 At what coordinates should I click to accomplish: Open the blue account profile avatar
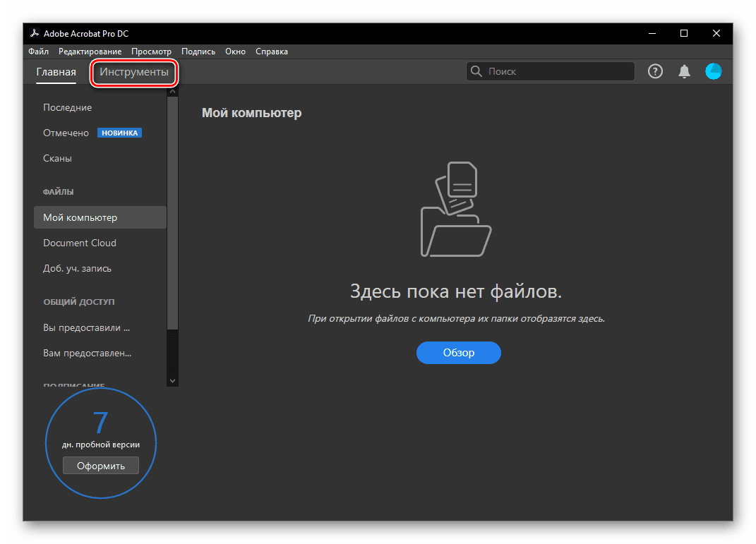[713, 72]
